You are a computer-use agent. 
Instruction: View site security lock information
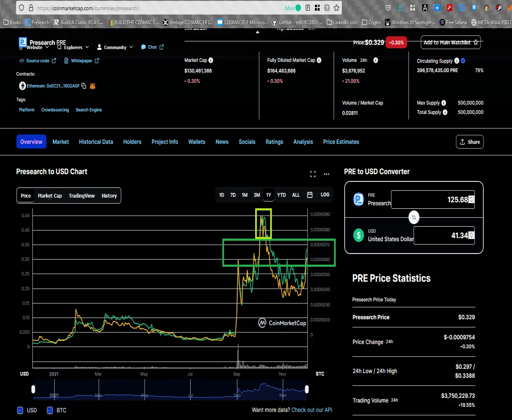(x=30, y=8)
